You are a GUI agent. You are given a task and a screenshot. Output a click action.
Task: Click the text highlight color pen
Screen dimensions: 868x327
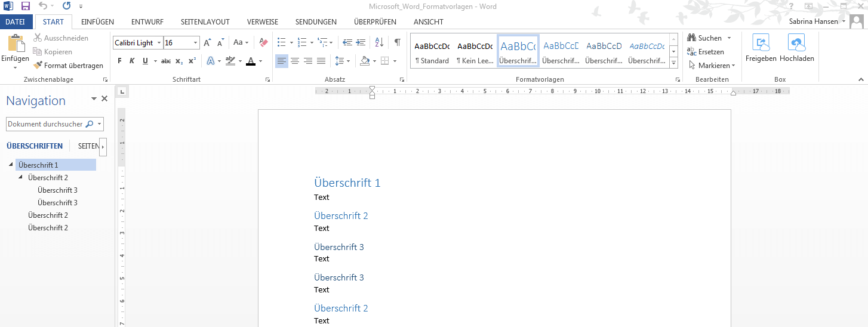[x=230, y=61]
